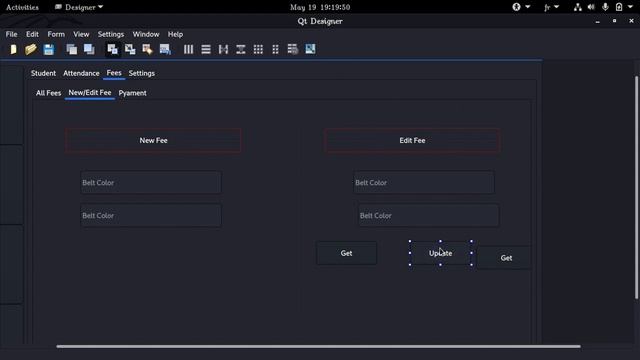Click the Save floppy disk icon
Image resolution: width=640 pixels, height=360 pixels.
(49, 49)
